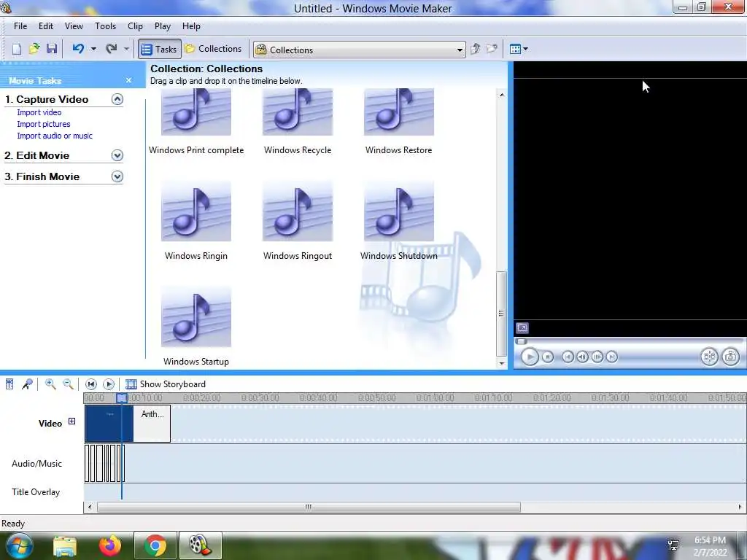Expand the Finish Movie section
The width and height of the screenshot is (747, 560).
pyautogui.click(x=117, y=176)
